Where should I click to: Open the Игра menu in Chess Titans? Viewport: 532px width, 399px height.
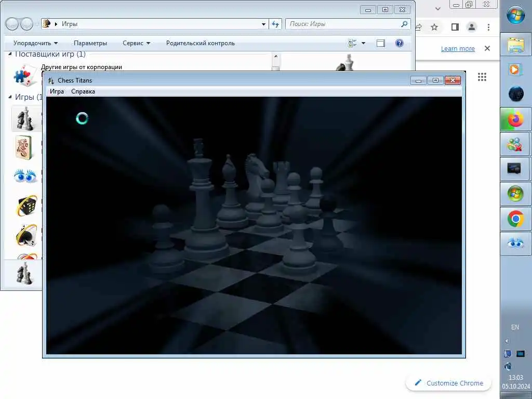[57, 91]
